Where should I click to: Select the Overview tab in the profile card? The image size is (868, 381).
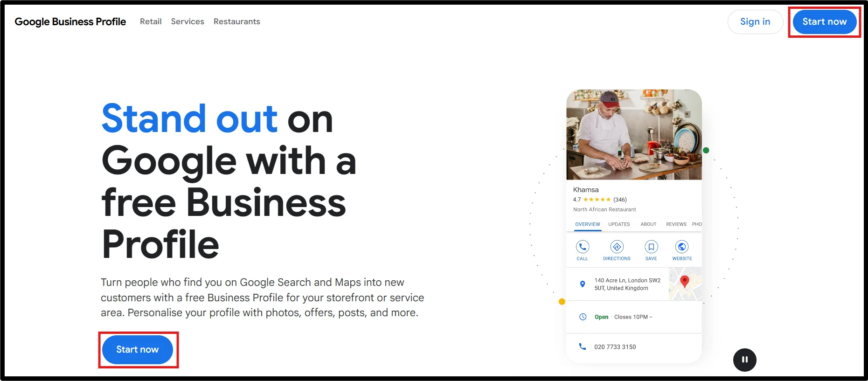coord(588,224)
